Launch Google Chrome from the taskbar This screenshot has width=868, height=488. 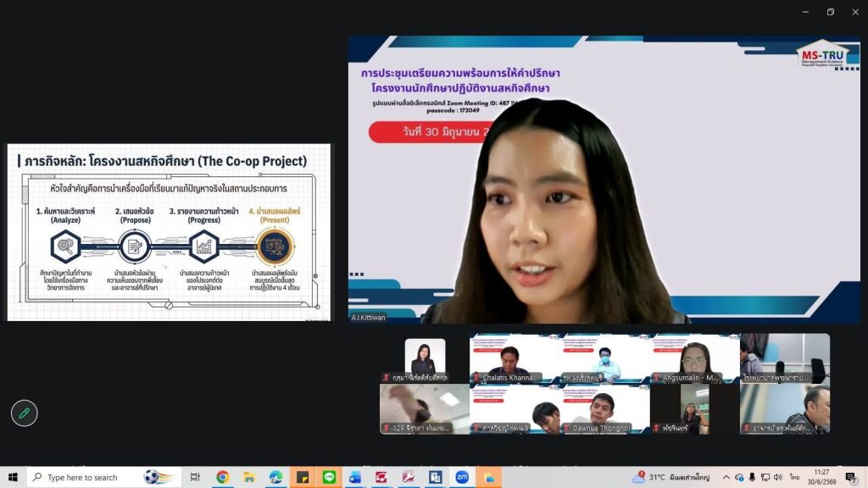[x=223, y=477]
